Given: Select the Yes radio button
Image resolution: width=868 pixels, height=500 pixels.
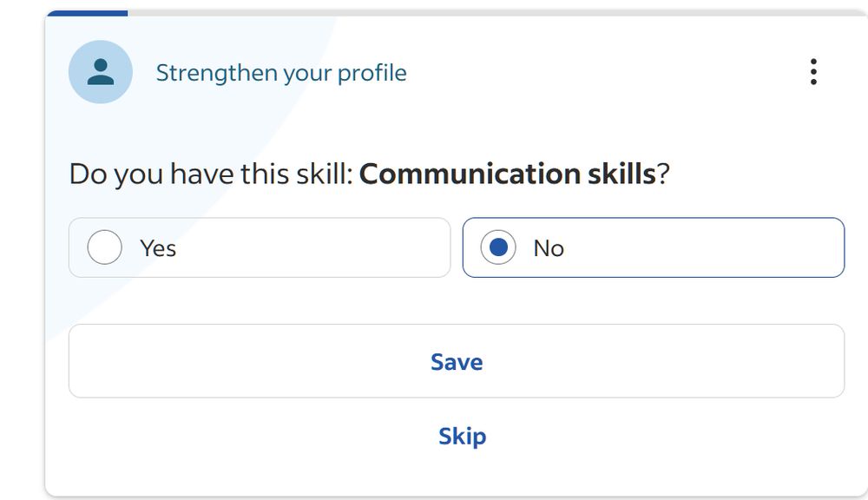Looking at the screenshot, I should pos(104,248).
